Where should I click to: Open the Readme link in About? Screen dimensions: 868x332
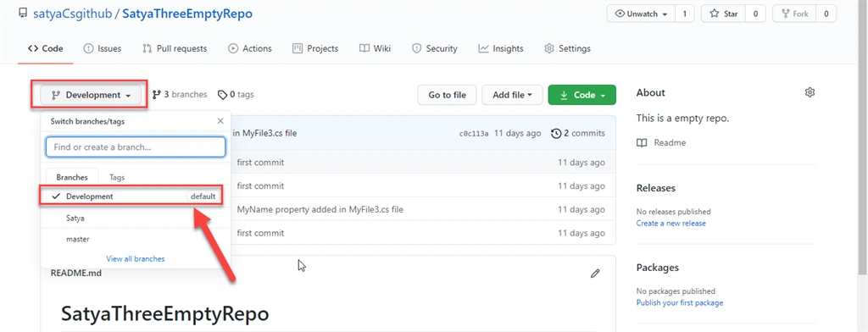[670, 143]
